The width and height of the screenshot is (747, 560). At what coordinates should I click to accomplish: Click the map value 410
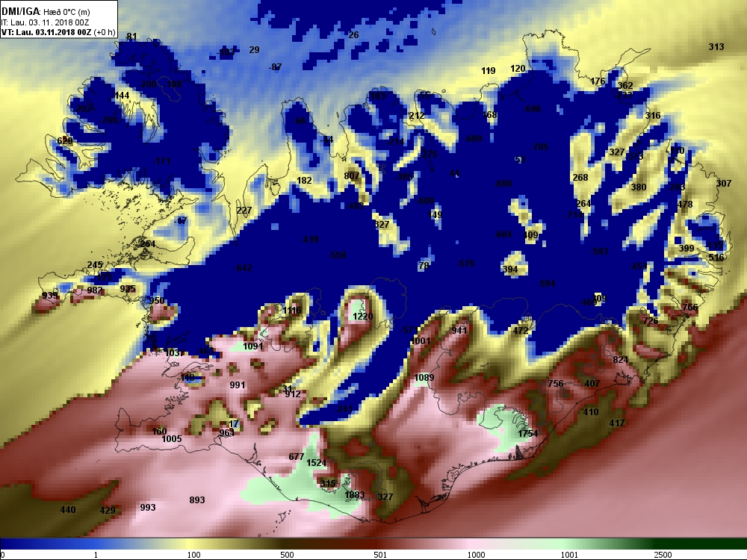tap(591, 412)
